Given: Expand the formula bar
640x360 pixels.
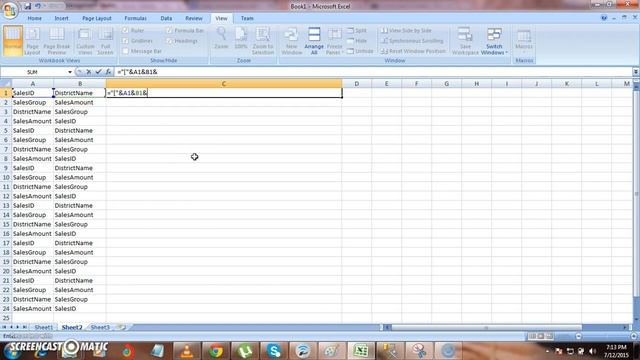Looking at the screenshot, I should (636, 72).
